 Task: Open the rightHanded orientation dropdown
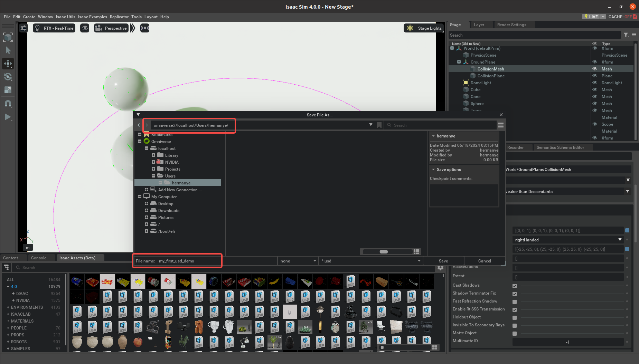click(568, 240)
